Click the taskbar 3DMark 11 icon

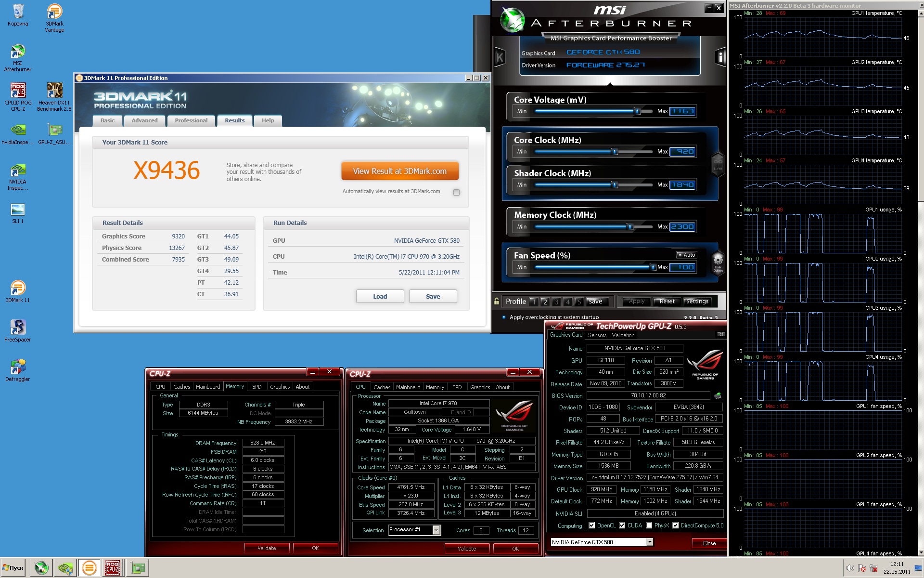(89, 568)
